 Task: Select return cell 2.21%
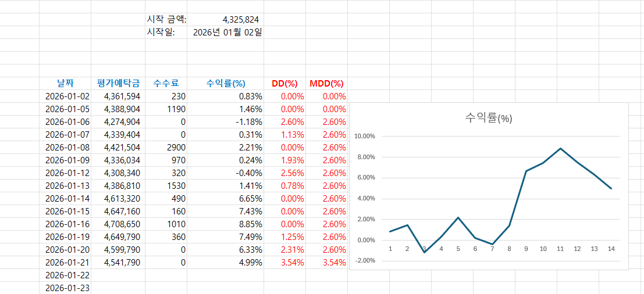[x=251, y=147]
